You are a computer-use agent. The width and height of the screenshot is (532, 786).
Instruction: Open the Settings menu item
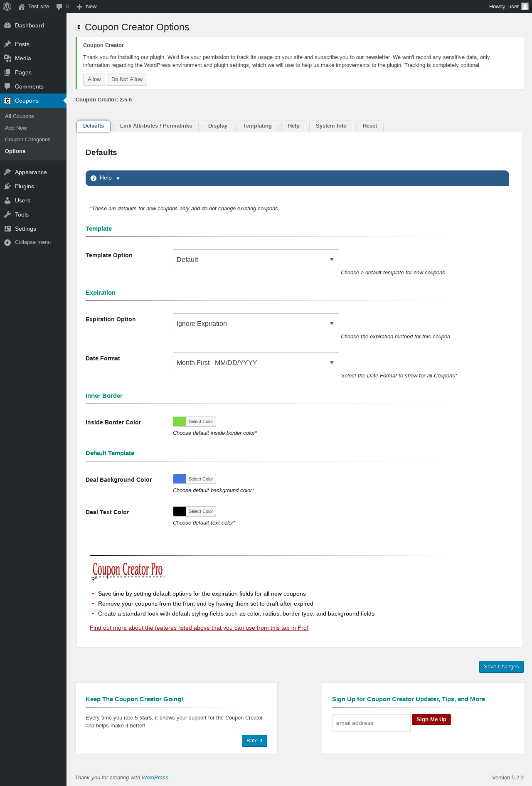coord(33,229)
